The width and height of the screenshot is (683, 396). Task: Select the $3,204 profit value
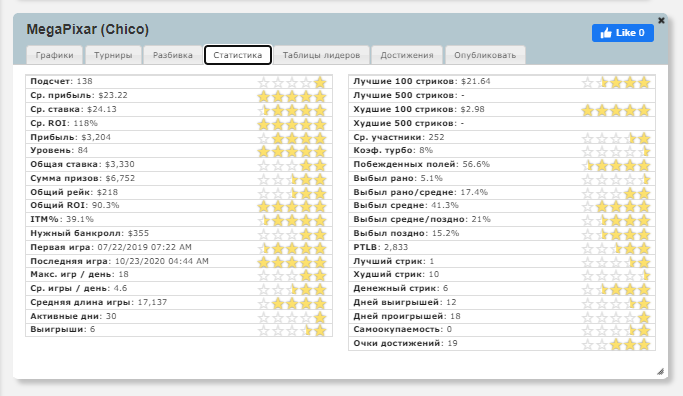pos(96,137)
